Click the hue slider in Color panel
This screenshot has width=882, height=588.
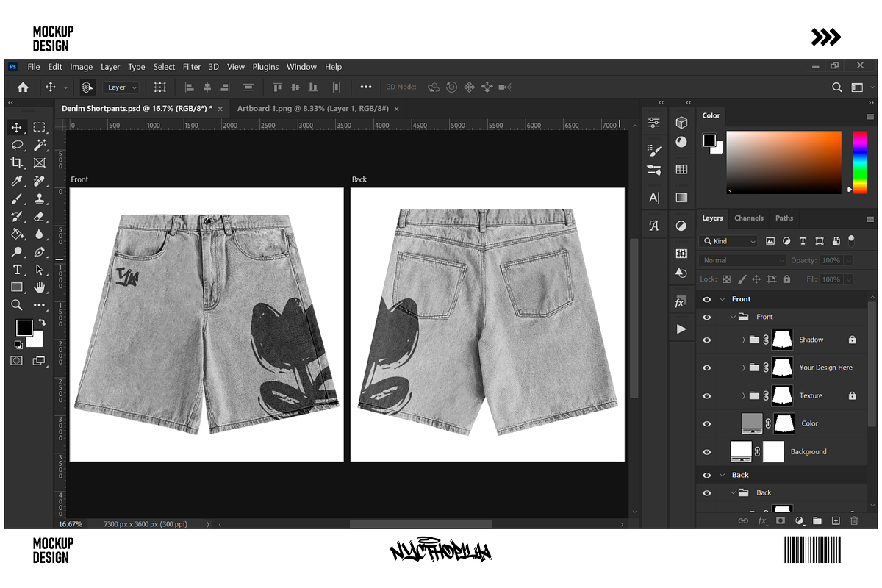[859, 162]
